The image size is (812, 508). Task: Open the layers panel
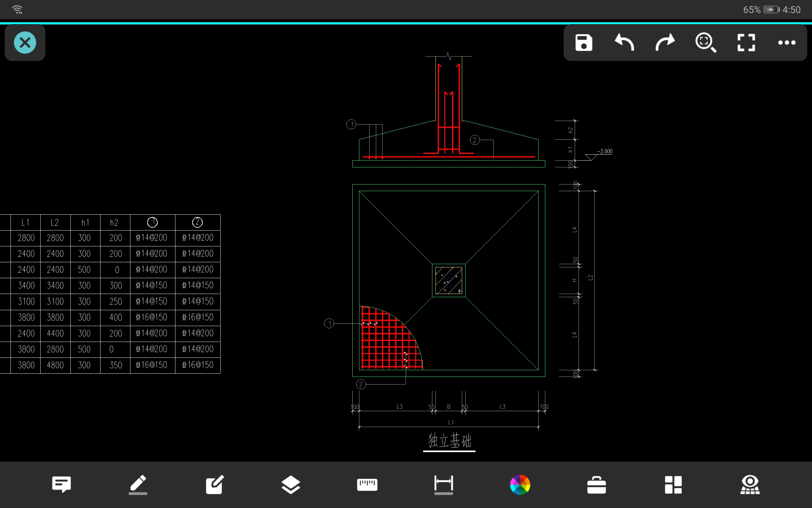point(291,485)
